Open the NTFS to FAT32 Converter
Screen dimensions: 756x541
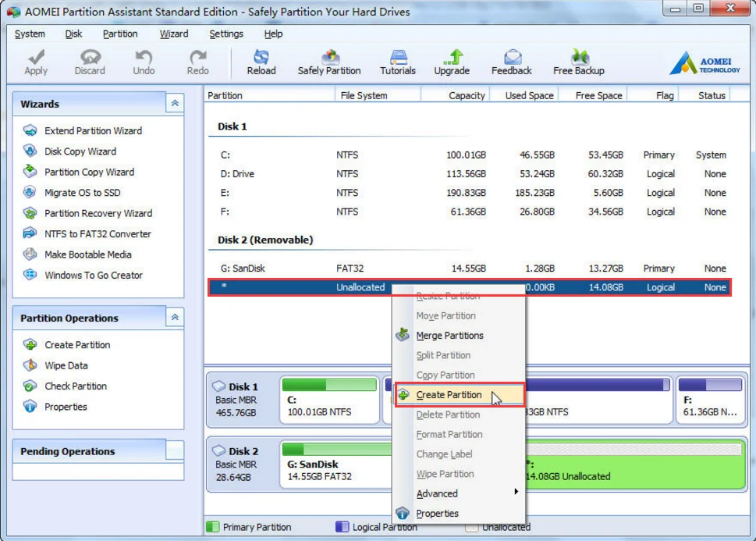(x=98, y=234)
